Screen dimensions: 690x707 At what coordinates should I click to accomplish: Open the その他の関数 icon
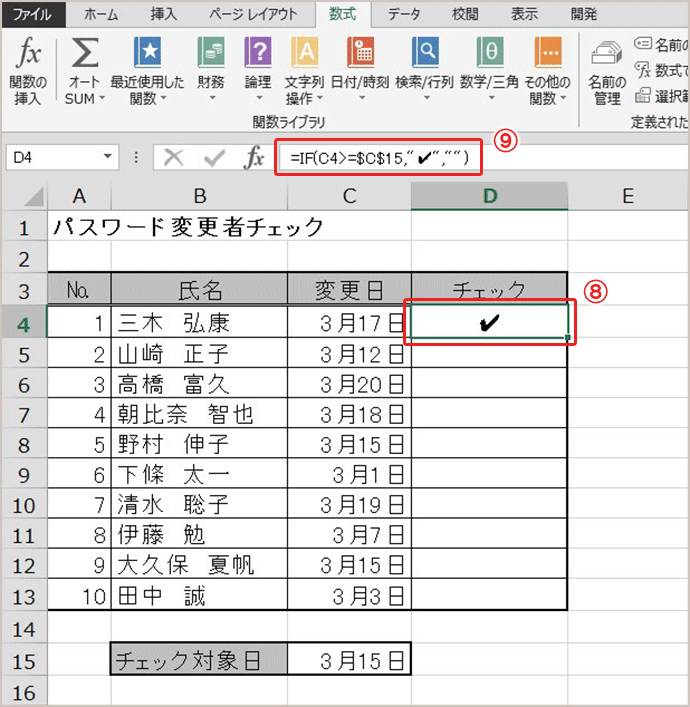point(548,52)
